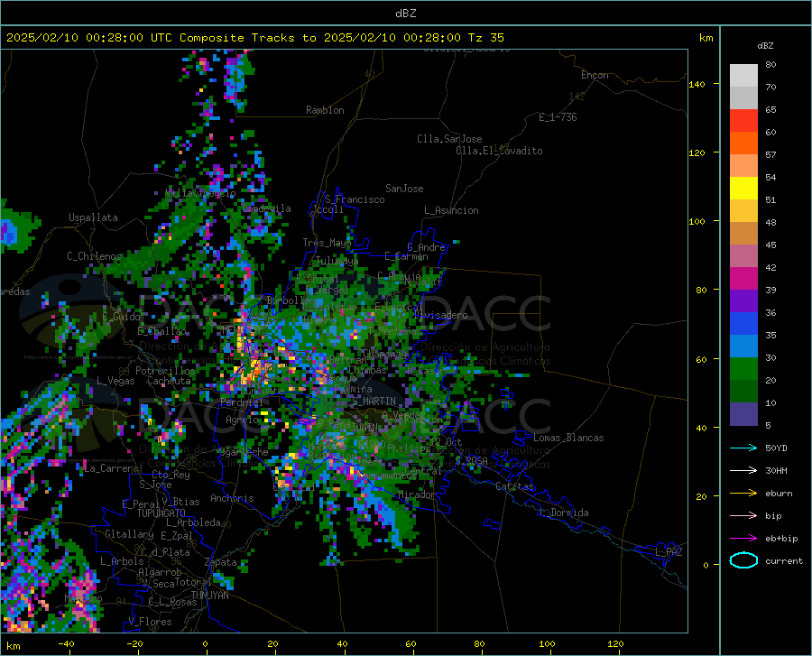Select the magenta 42–39 dBZ swatch
This screenshot has width=812, height=656.
tap(743, 279)
